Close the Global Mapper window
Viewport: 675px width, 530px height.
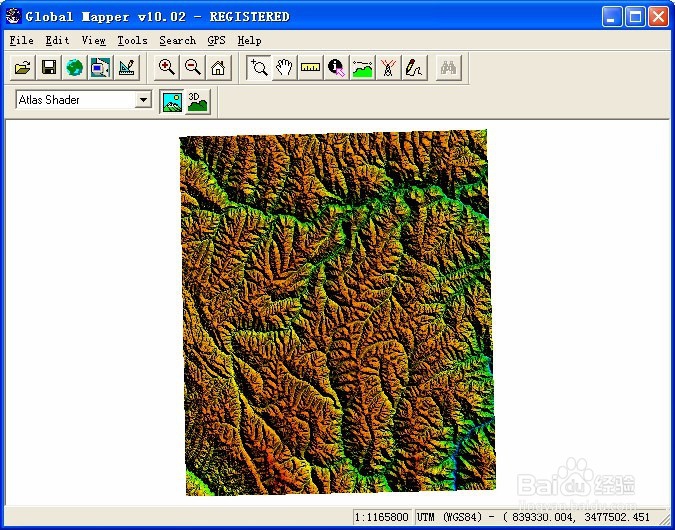(658, 17)
